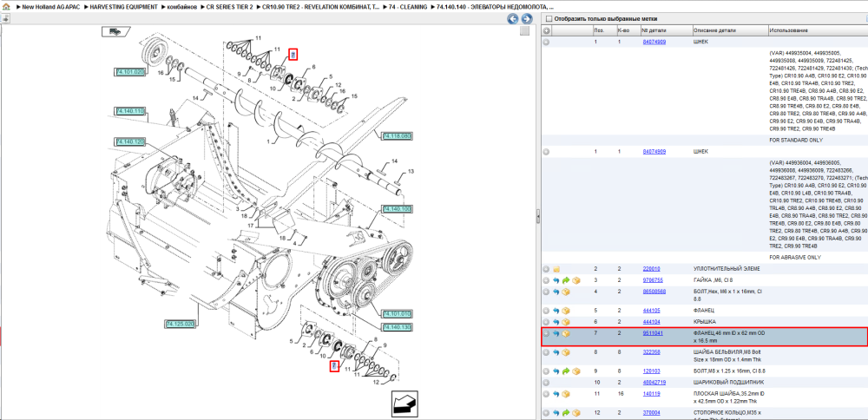The height and width of the screenshot is (420, 868).
Task: Open part number link 9706755
Action: pyautogui.click(x=654, y=280)
